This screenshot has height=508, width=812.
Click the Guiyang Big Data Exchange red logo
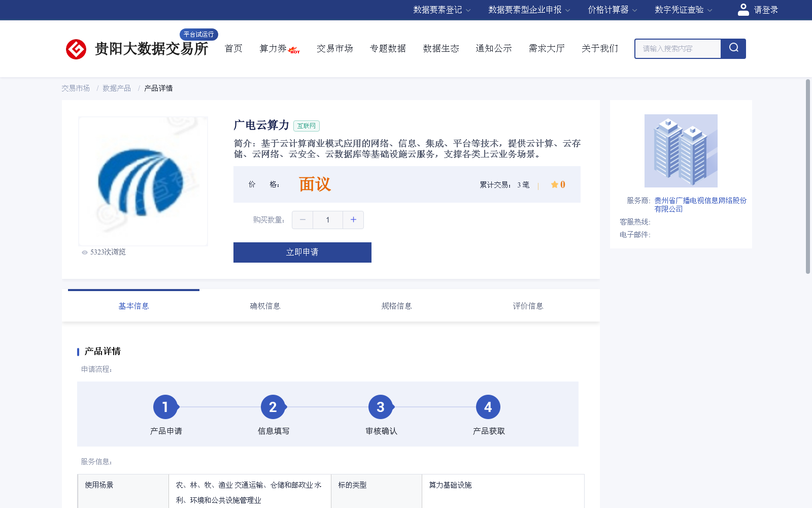[76, 49]
